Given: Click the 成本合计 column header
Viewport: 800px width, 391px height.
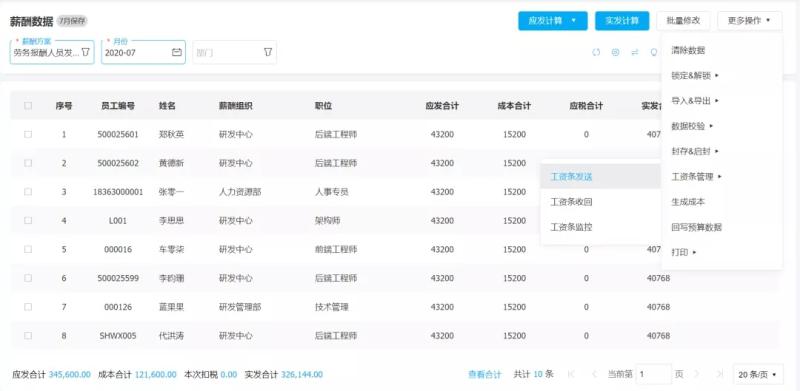Looking at the screenshot, I should pos(514,106).
